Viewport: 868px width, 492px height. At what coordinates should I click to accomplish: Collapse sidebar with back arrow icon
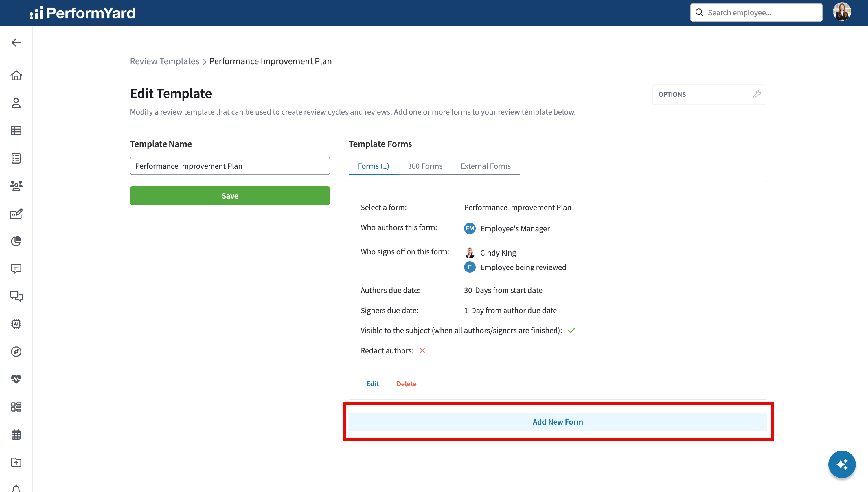(x=16, y=43)
